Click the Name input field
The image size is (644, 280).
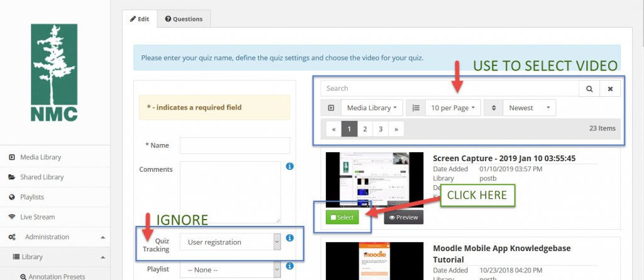point(235,145)
